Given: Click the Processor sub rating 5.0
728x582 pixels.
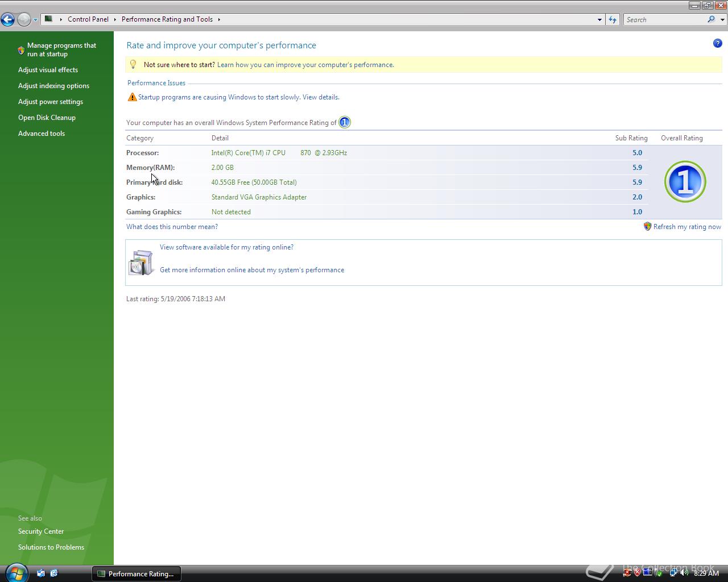Looking at the screenshot, I should (x=637, y=153).
